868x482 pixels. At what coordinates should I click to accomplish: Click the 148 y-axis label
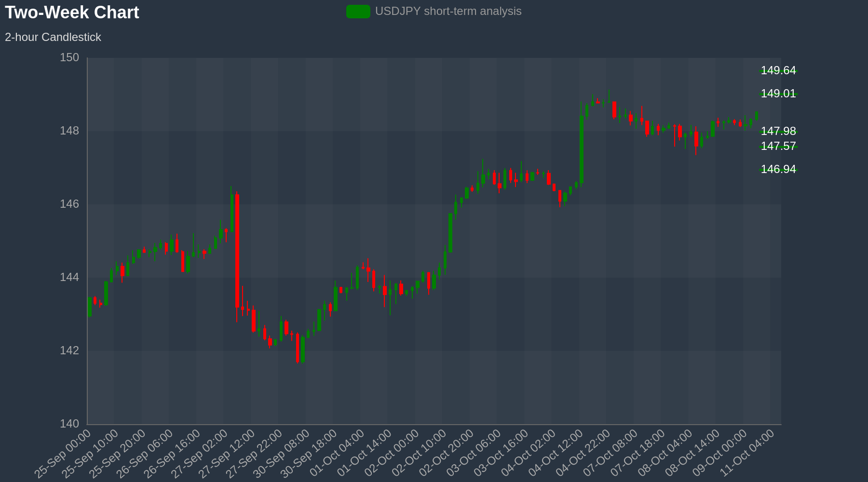click(69, 131)
